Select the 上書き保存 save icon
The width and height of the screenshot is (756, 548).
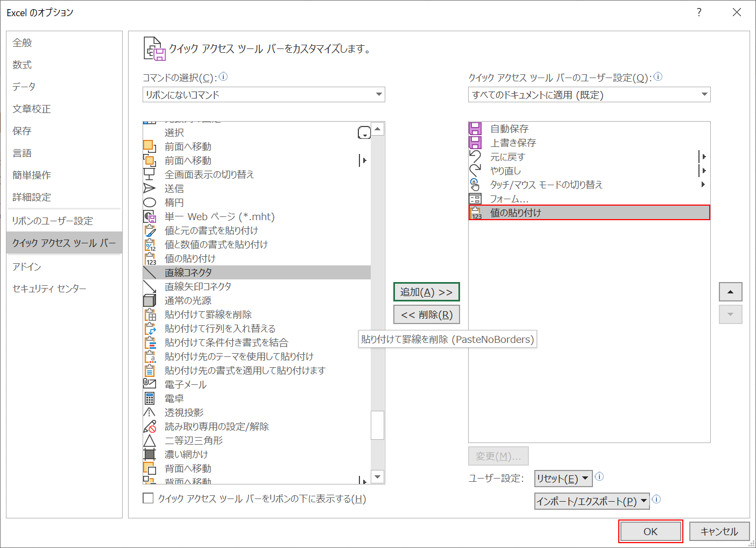[475, 142]
